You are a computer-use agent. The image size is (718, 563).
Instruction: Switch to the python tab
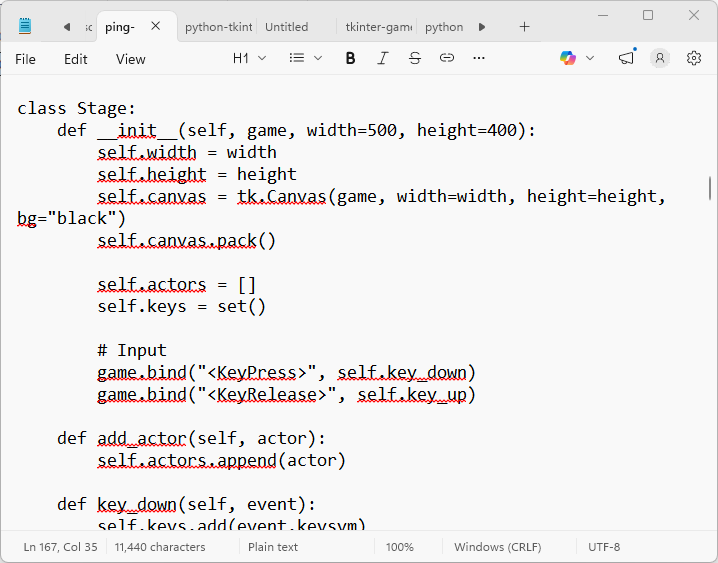pos(444,27)
